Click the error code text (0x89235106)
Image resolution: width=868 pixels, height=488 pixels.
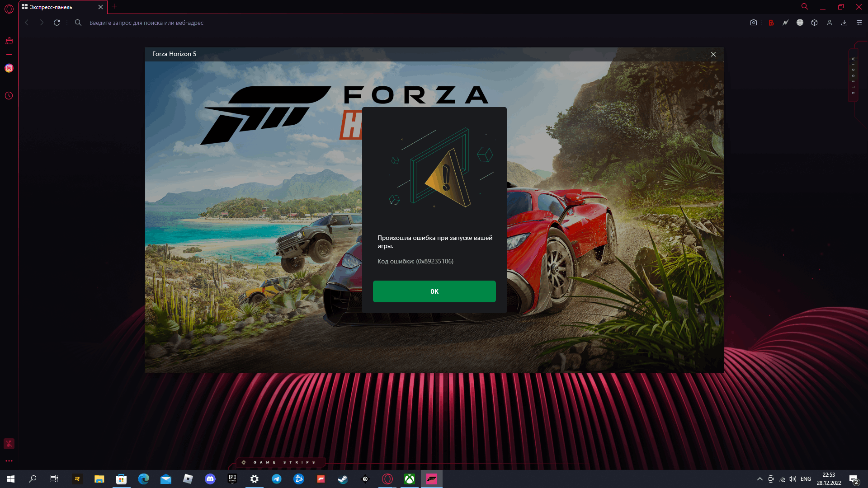pos(434,261)
